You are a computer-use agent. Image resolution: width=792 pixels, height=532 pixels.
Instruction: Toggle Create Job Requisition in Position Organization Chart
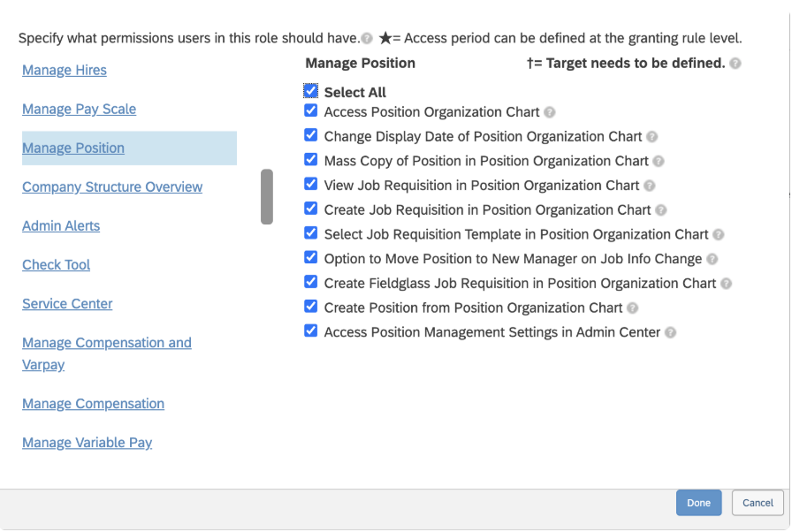click(x=310, y=209)
